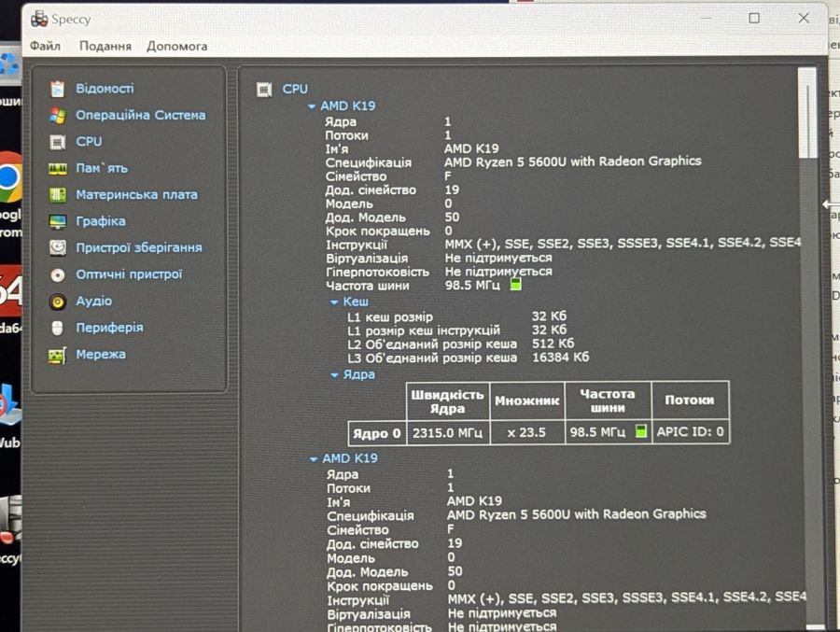The width and height of the screenshot is (840, 632).
Task: Collapse the first AMD K19 node
Action: click(x=311, y=106)
